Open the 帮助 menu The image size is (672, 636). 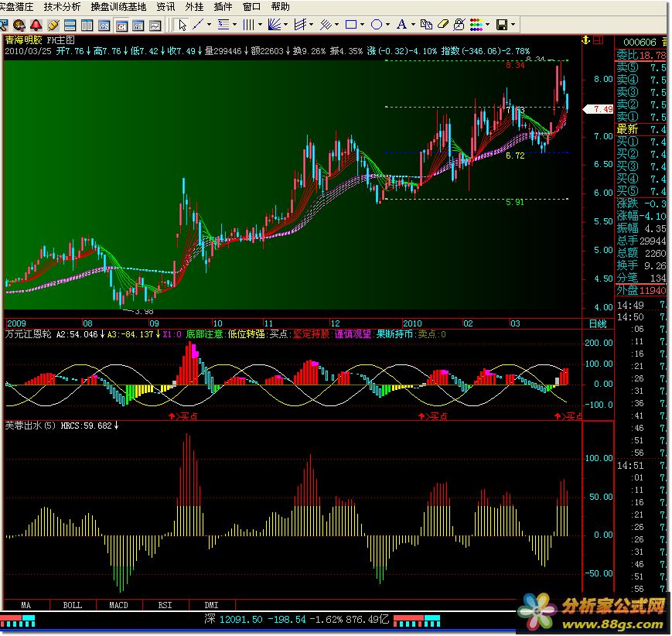coord(280,6)
